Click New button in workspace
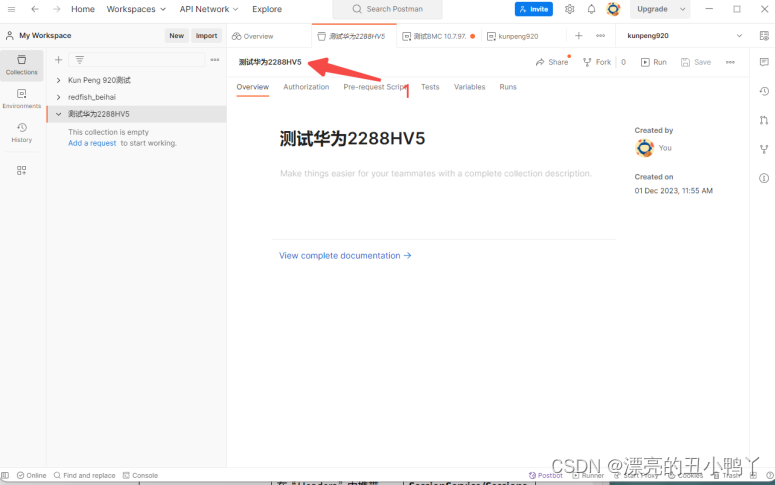The image size is (775, 485). click(176, 36)
